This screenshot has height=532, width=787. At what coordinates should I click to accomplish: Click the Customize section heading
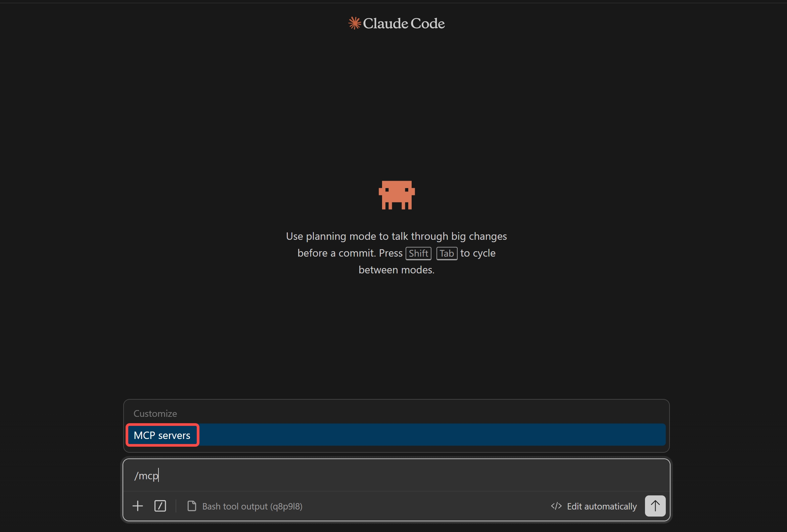pyautogui.click(x=155, y=413)
